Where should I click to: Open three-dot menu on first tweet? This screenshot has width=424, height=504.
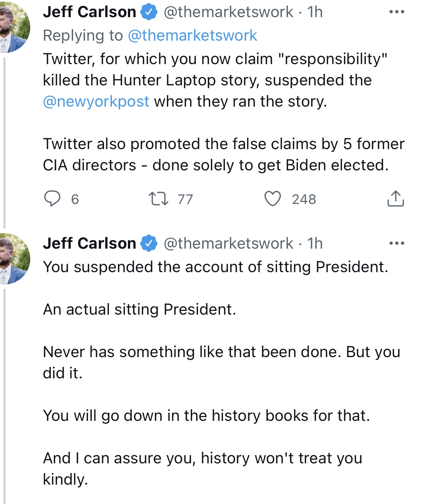[x=396, y=12]
